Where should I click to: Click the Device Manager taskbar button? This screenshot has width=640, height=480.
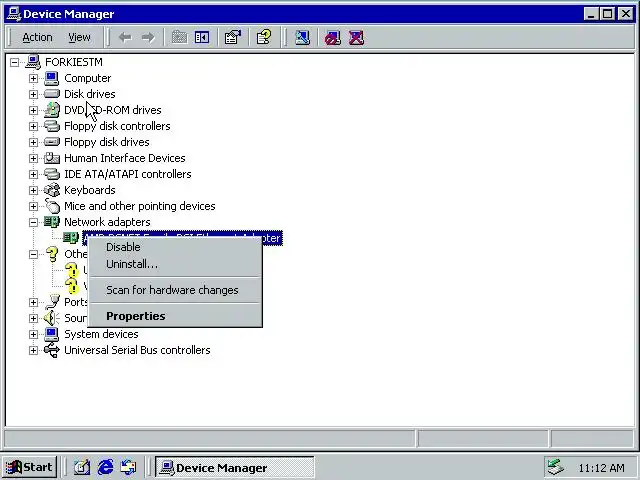coord(234,467)
